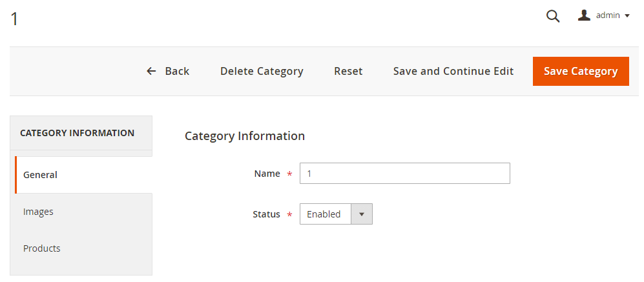Open search with the magnifying glass icon
Image resolution: width=644 pixels, height=282 pixels.
click(553, 16)
